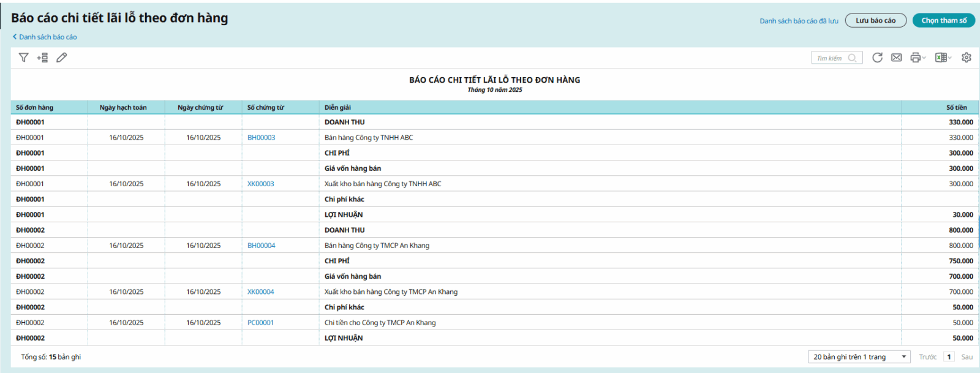The width and height of the screenshot is (980, 373).
Task: Open Danh sách báo cáo đã lưu link
Action: (x=799, y=21)
